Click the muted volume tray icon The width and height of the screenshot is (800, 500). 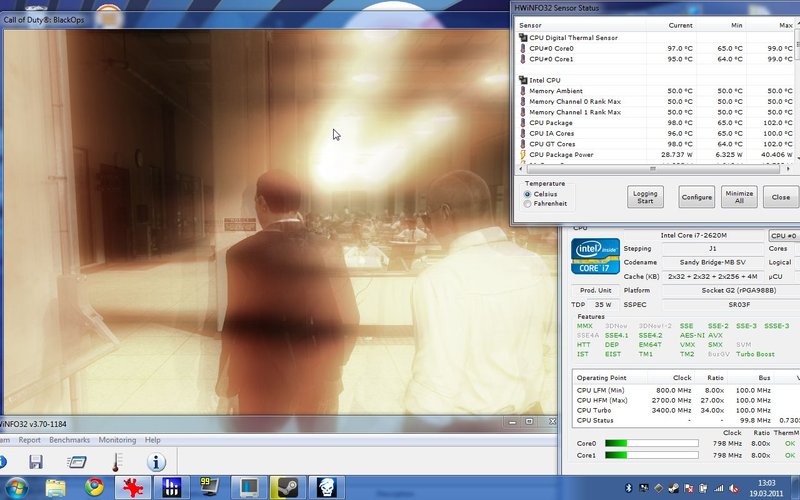[734, 488]
